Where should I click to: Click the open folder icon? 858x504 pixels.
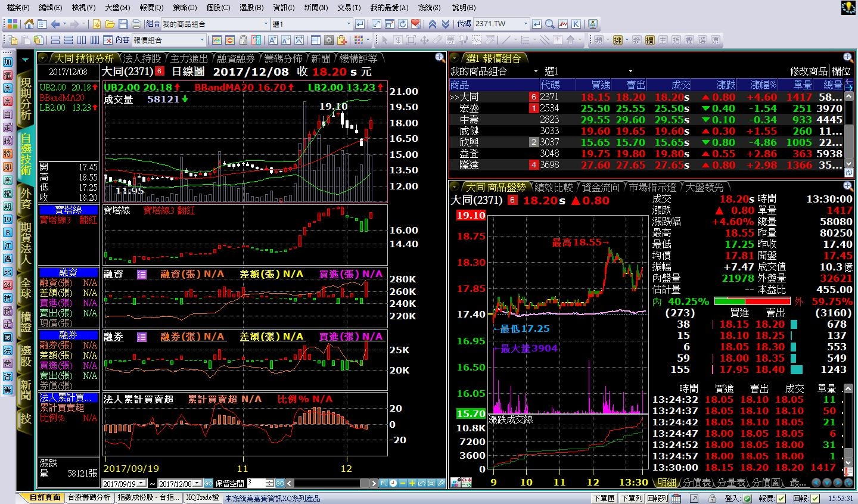pyautogui.click(x=110, y=24)
